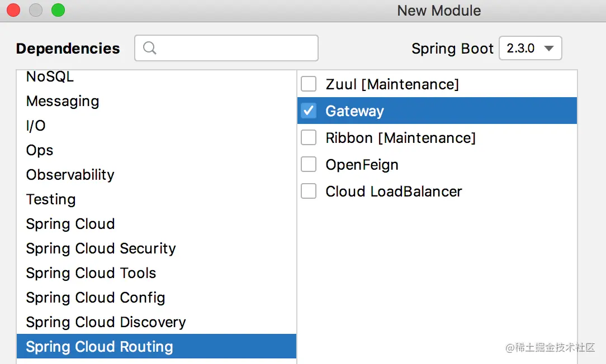Select the NoSQL category

tap(50, 76)
